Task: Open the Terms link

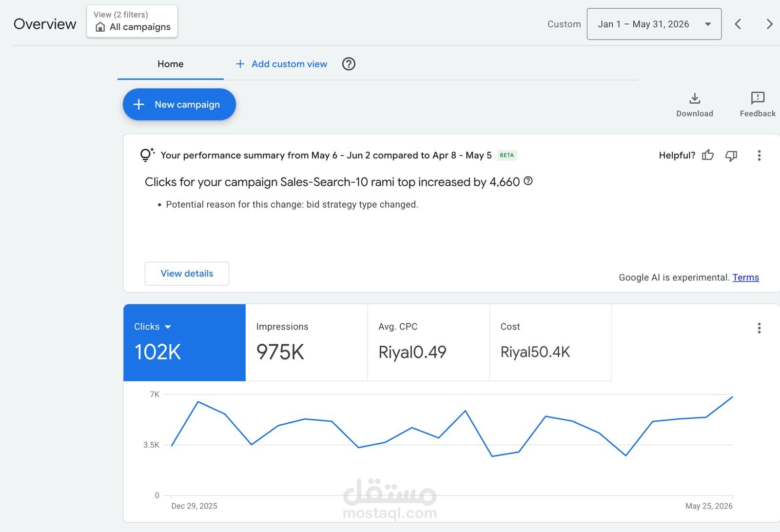Action: point(745,277)
